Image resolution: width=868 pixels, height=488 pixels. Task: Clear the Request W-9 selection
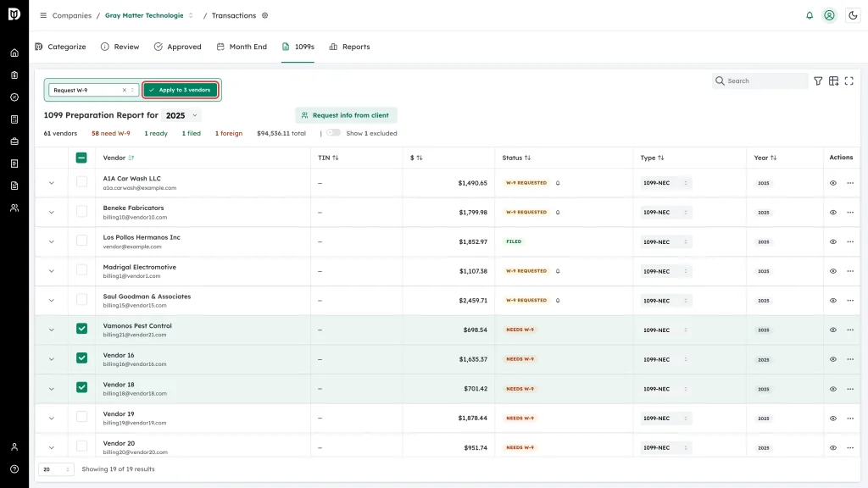(x=124, y=90)
